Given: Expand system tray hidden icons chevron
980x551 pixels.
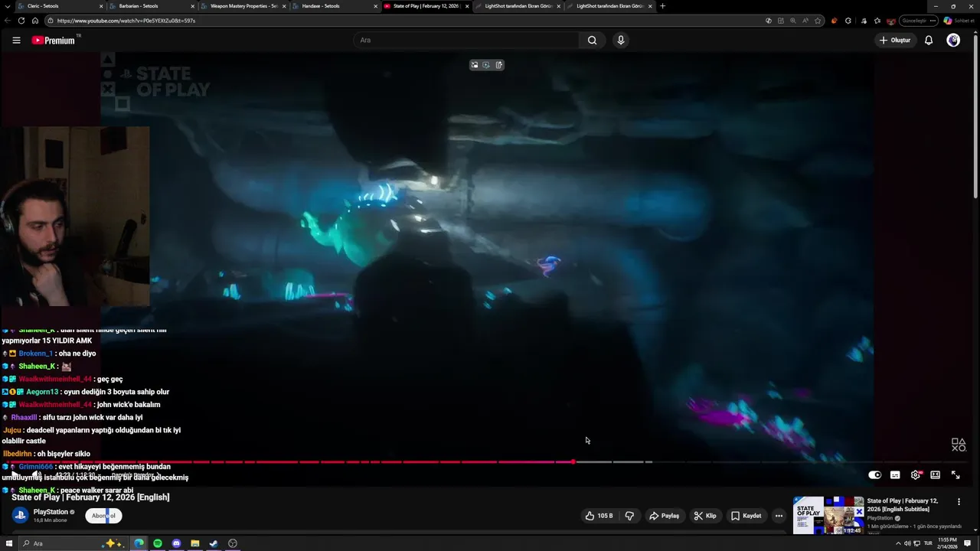Looking at the screenshot, I should [898, 543].
